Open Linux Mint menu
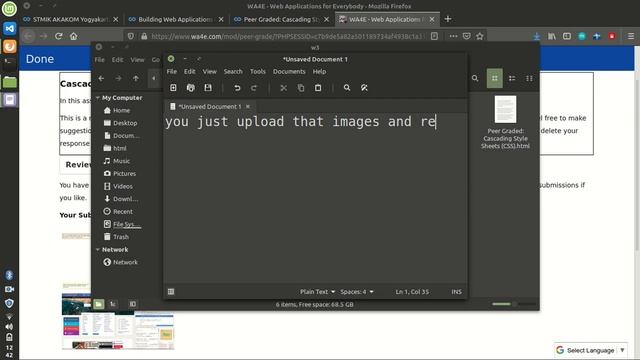The width and height of the screenshot is (640, 360). (9, 9)
